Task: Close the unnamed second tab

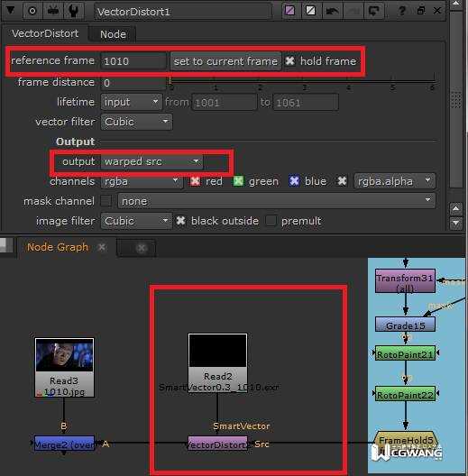Action: click(142, 248)
